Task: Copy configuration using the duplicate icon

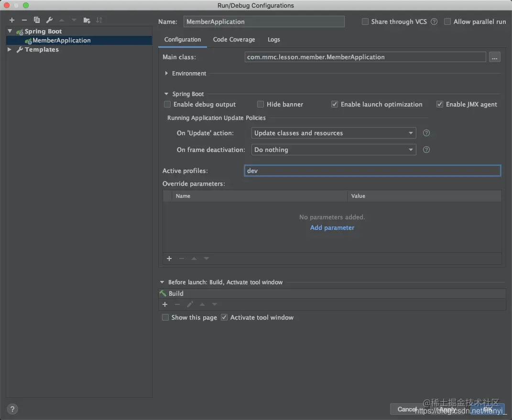Action: point(37,20)
